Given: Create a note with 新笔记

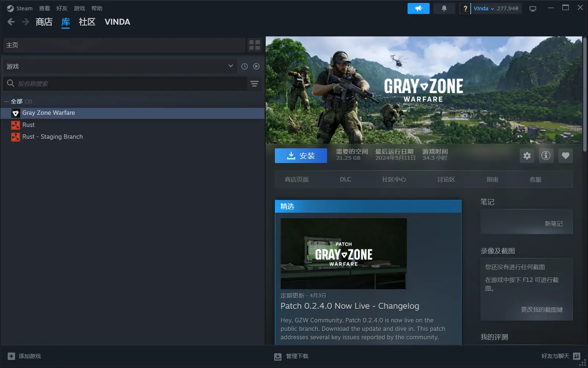Looking at the screenshot, I should 554,223.
